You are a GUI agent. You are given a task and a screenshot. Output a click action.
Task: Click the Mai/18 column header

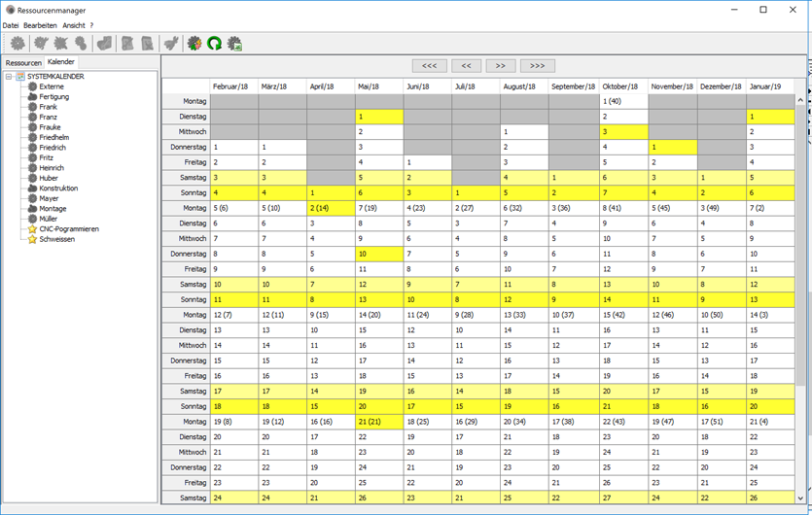[x=379, y=86]
